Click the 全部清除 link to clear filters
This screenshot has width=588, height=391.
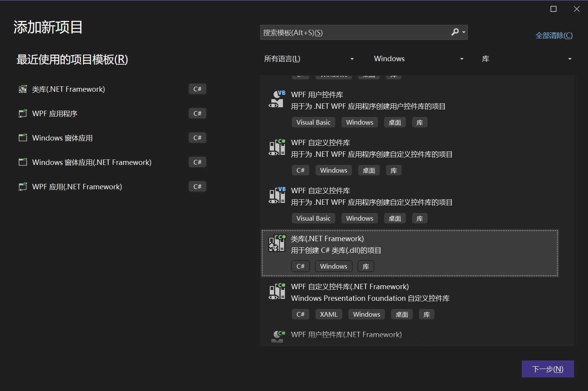point(554,36)
